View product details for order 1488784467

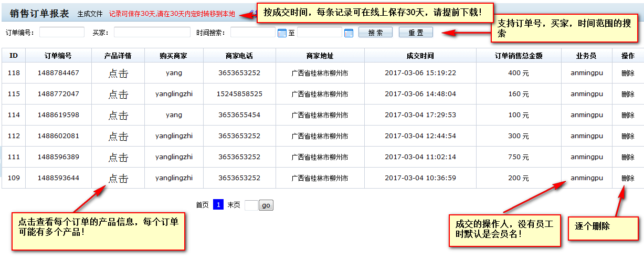(118, 74)
